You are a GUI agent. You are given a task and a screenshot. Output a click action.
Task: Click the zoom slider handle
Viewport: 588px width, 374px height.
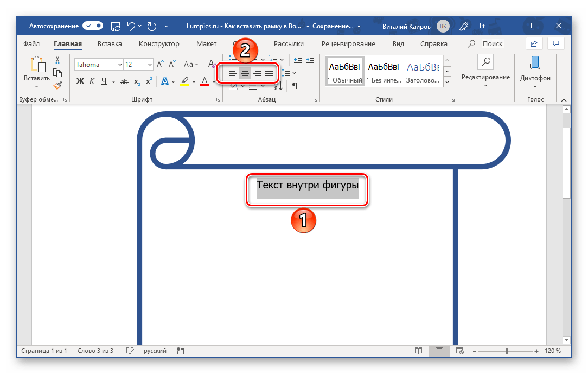click(507, 351)
